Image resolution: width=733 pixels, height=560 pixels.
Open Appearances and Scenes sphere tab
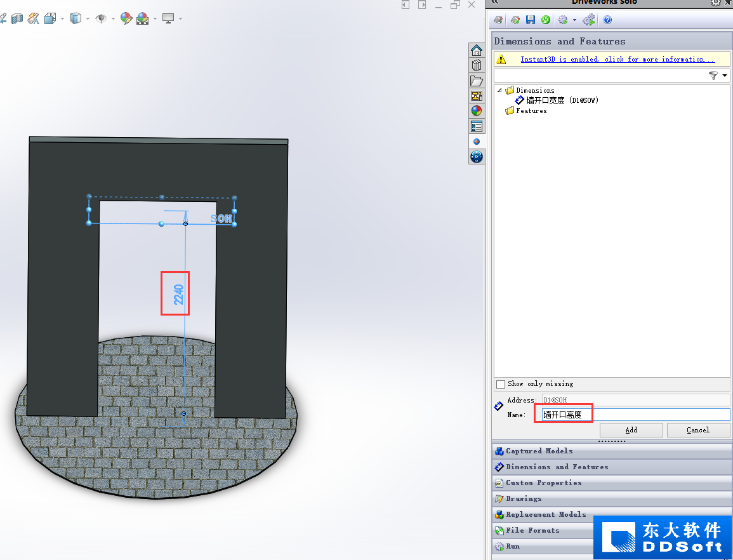pyautogui.click(x=477, y=111)
